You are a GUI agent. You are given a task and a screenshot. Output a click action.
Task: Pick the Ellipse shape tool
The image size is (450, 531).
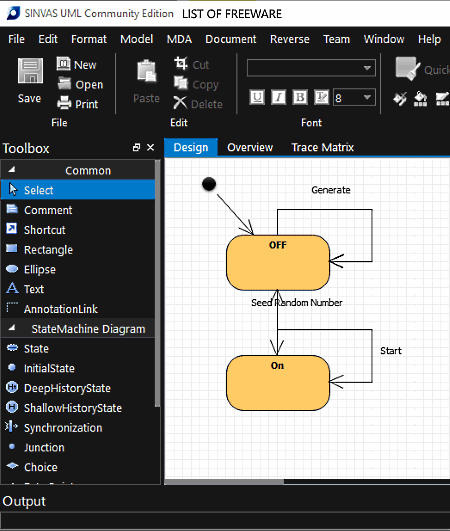(31, 270)
